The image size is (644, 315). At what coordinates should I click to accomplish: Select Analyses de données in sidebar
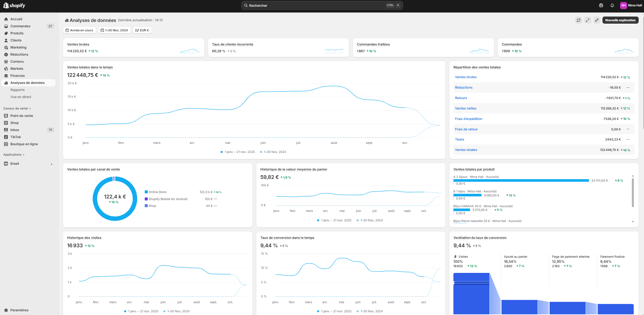pos(28,83)
